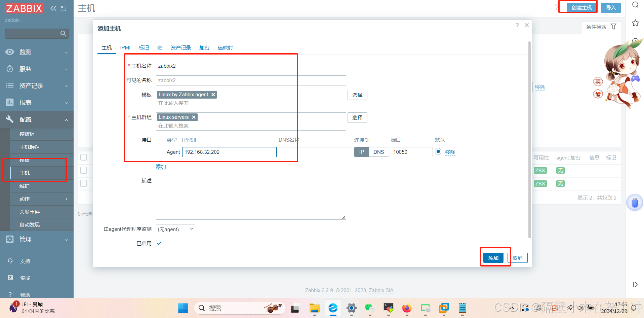
Task: Expand the 资产记录 inventory menu
Action: tap(37, 86)
